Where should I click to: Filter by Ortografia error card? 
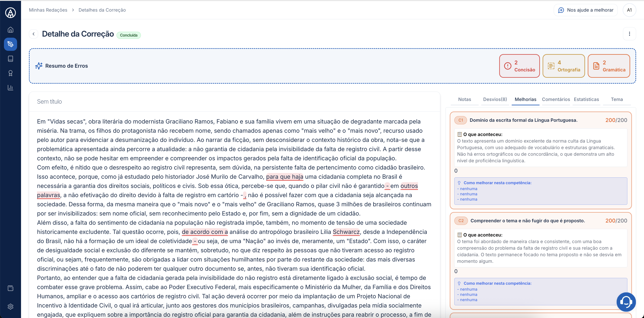coord(563,66)
